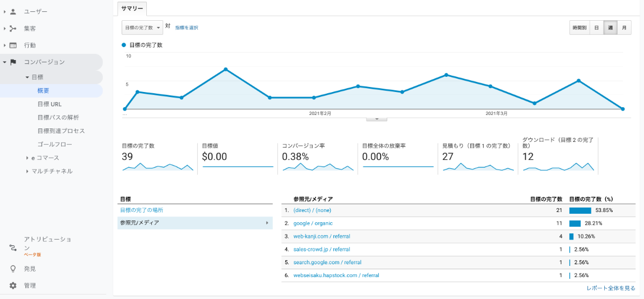This screenshot has width=644, height=299.
Task: Click the 発見 lightbulb icon
Action: click(13, 269)
